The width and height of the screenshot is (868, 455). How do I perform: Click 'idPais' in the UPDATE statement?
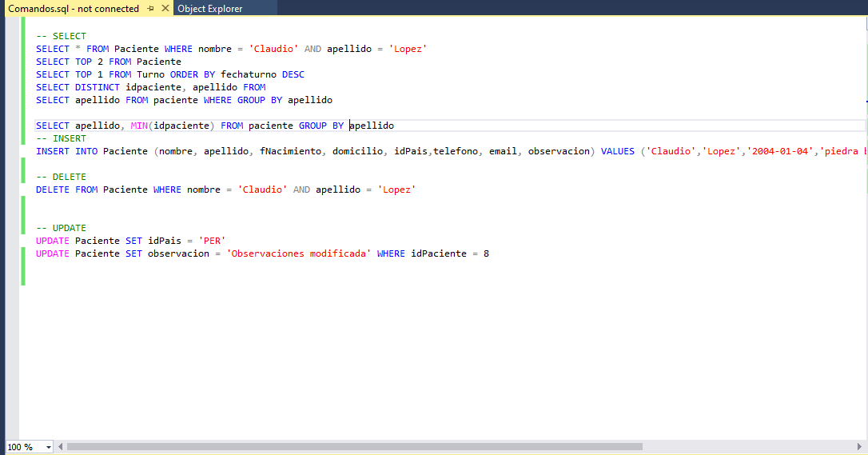[x=165, y=241]
